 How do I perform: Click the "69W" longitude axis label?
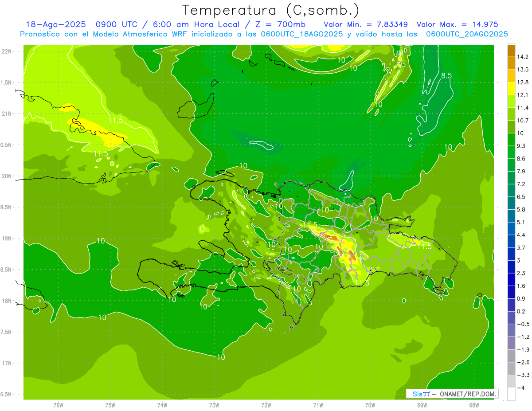click(422, 405)
